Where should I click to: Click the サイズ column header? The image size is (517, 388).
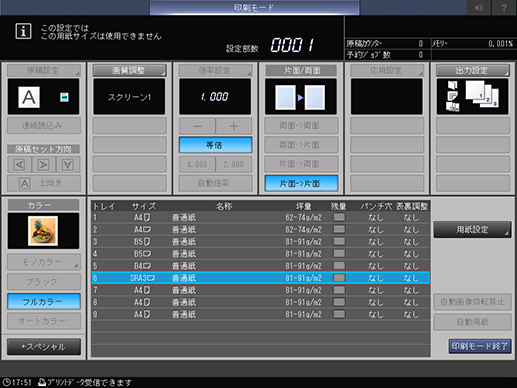coord(144,206)
